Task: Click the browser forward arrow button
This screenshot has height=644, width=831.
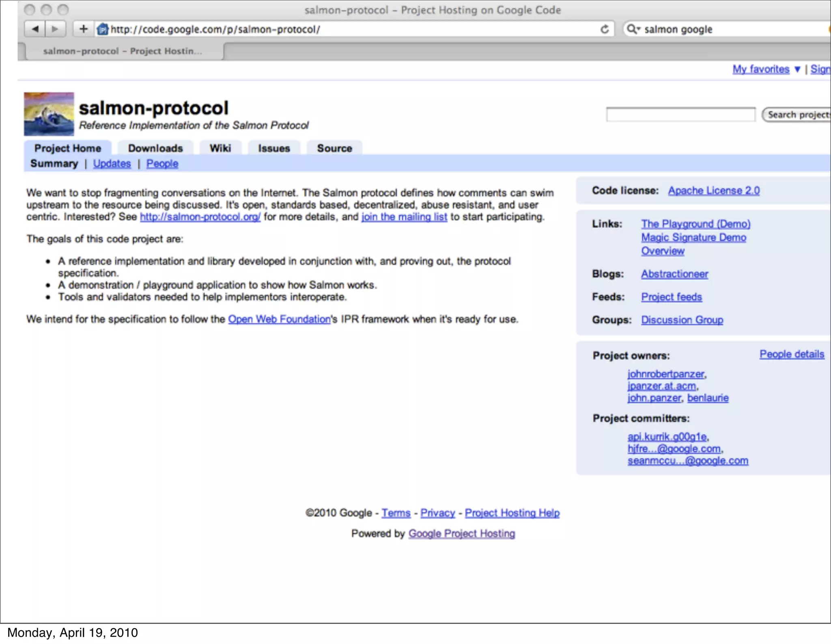Action: (x=55, y=29)
